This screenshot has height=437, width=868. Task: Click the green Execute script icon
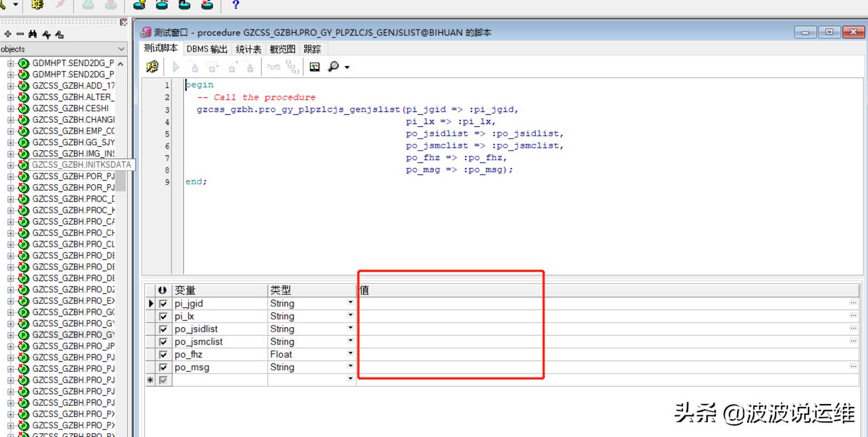point(176,67)
